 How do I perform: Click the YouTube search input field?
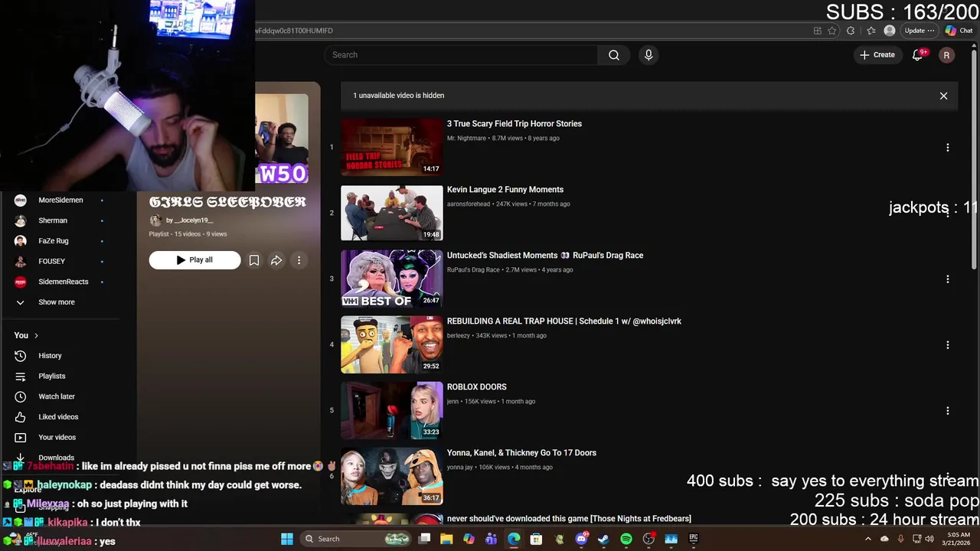[x=461, y=55]
